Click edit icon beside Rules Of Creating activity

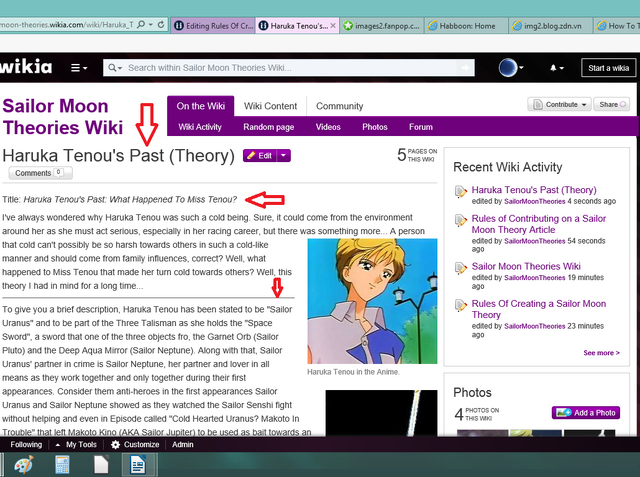pos(461,305)
